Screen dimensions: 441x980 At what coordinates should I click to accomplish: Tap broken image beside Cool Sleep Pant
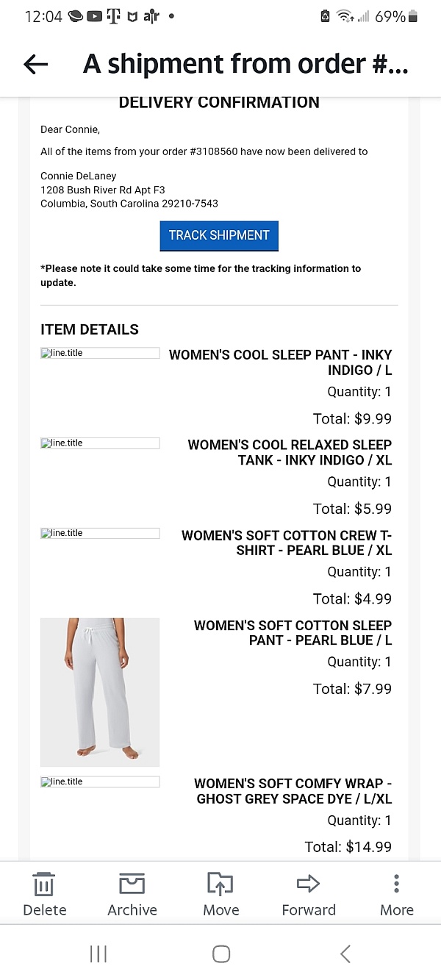click(x=100, y=353)
